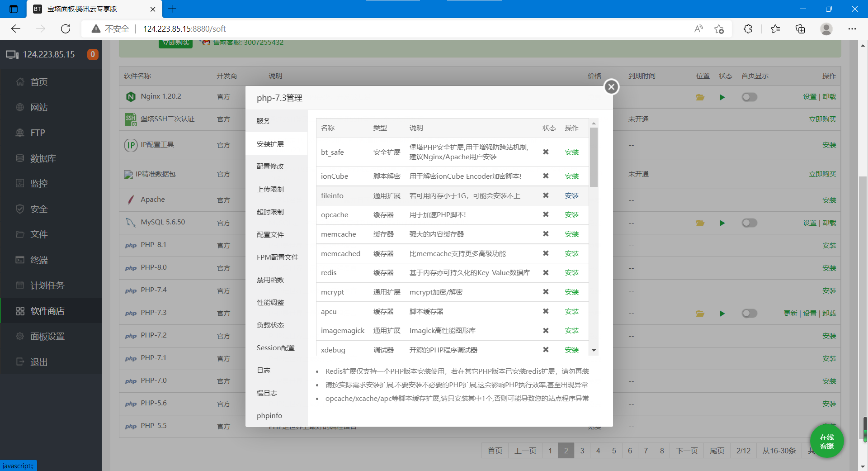Toggle PHP-7.3 homepage display switch
Screen dimensions: 868x471
point(749,314)
